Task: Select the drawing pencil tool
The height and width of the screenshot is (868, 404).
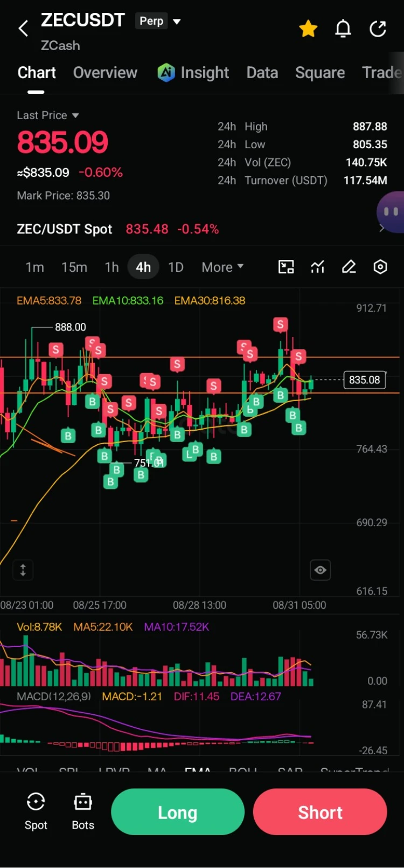Action: pyautogui.click(x=349, y=267)
